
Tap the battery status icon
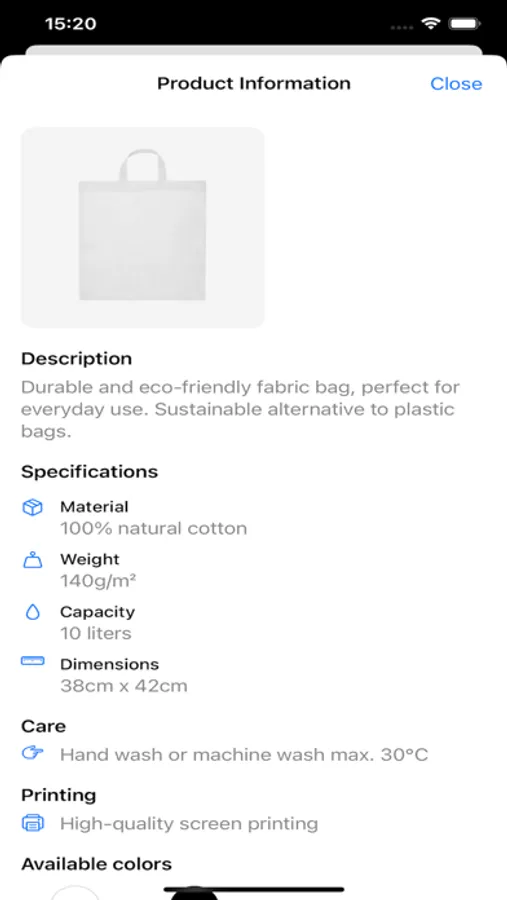click(x=464, y=24)
